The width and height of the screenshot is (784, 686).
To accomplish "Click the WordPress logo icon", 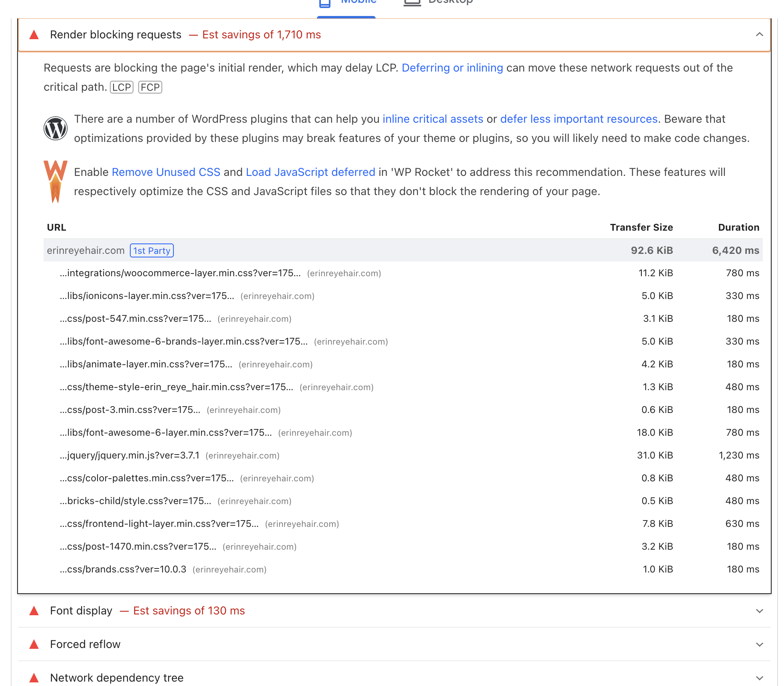I will 56,128.
